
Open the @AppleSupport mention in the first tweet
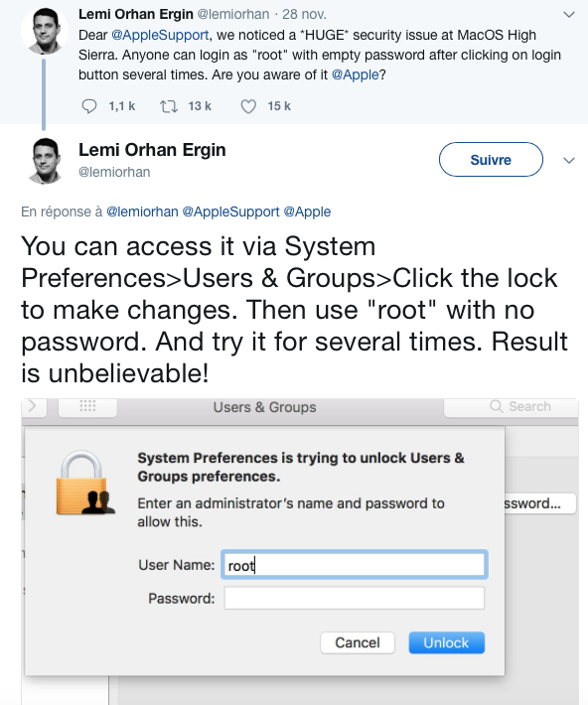tap(160, 35)
